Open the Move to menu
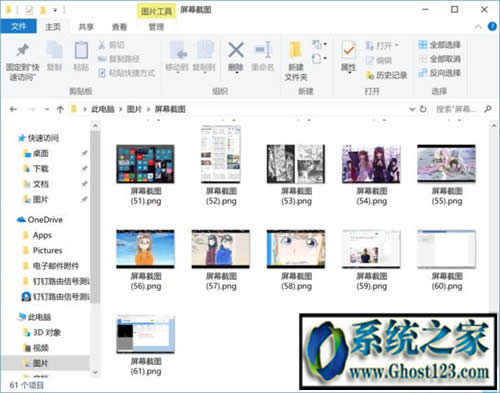 pyautogui.click(x=177, y=57)
